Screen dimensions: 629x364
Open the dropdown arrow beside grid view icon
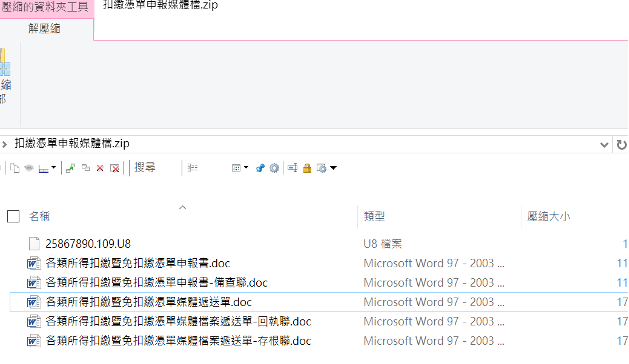[x=246, y=167]
